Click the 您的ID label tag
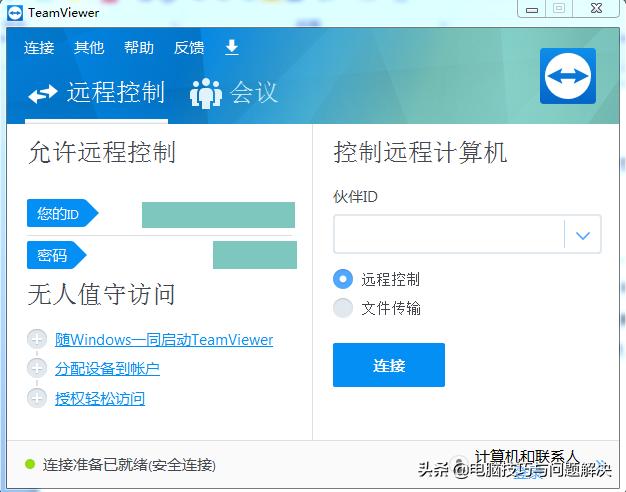 (62, 213)
